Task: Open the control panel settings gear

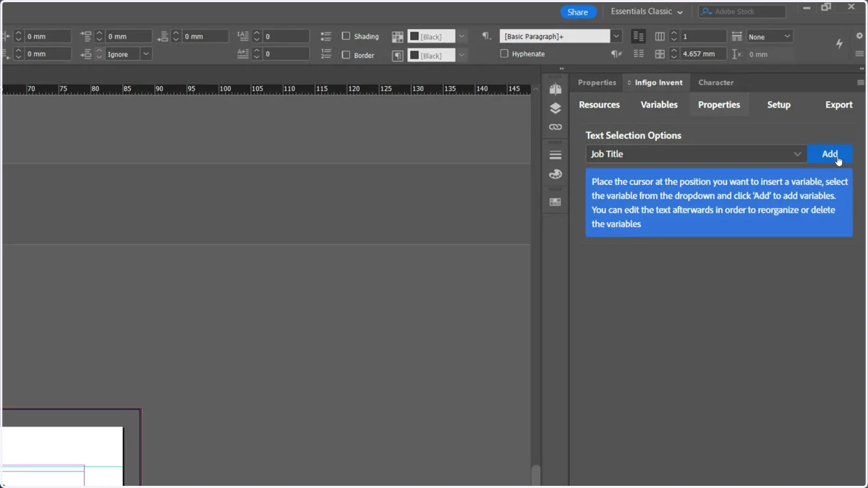Action: 859,35
